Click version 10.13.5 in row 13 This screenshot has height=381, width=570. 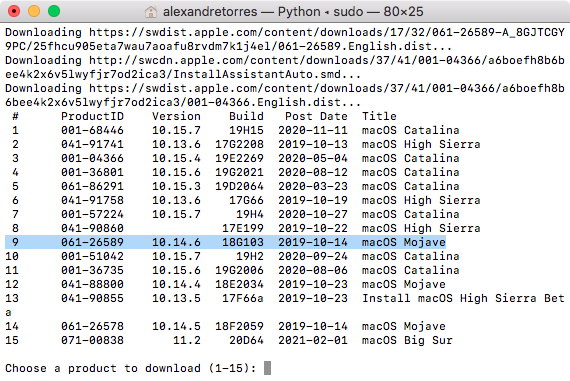176,298
